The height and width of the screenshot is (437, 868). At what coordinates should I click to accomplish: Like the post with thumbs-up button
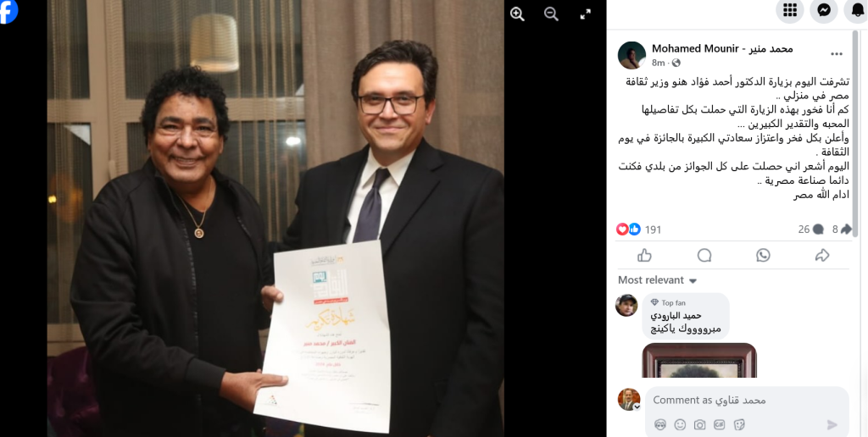(x=644, y=255)
